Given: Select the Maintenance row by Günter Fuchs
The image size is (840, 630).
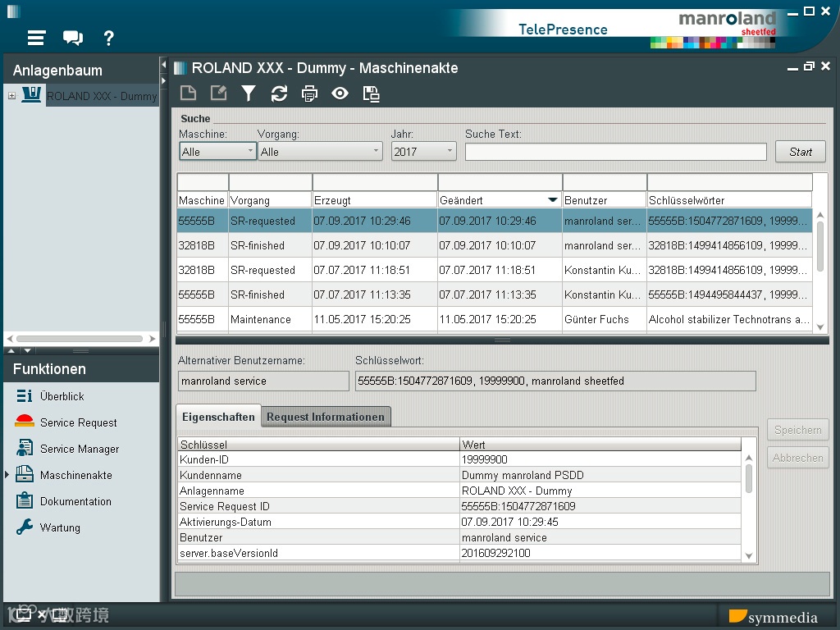Looking at the screenshot, I should [494, 319].
